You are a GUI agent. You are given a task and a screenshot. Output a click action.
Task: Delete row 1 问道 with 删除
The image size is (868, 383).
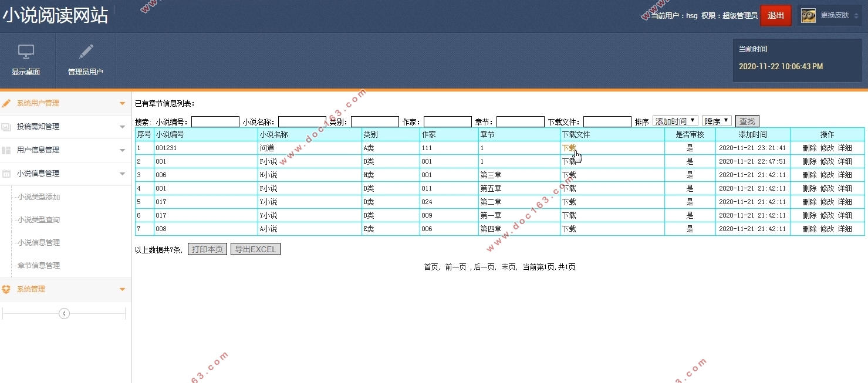(809, 148)
